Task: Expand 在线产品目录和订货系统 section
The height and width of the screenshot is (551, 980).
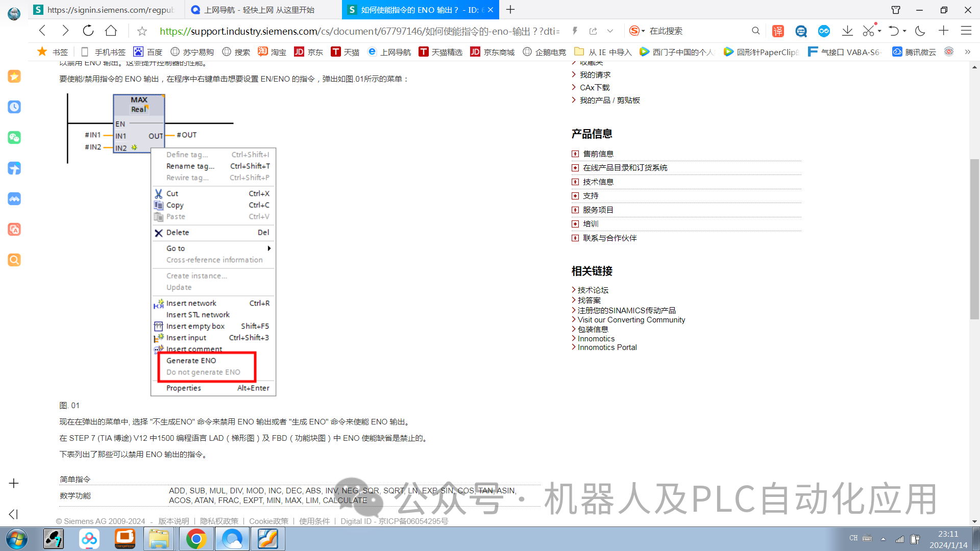Action: (575, 168)
